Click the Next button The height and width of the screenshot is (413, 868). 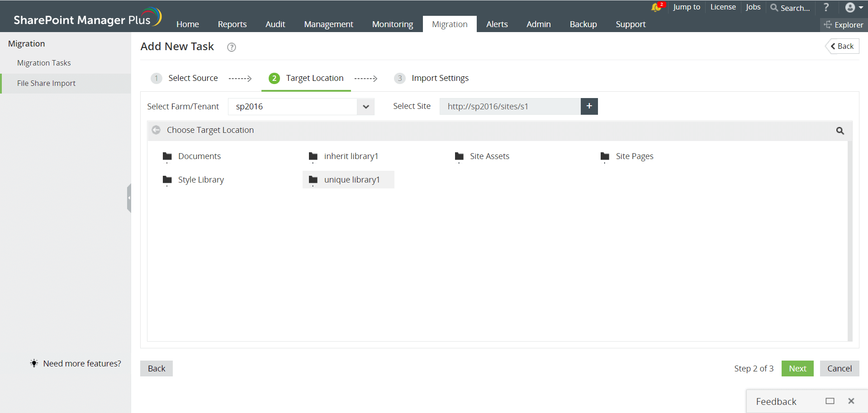point(797,368)
